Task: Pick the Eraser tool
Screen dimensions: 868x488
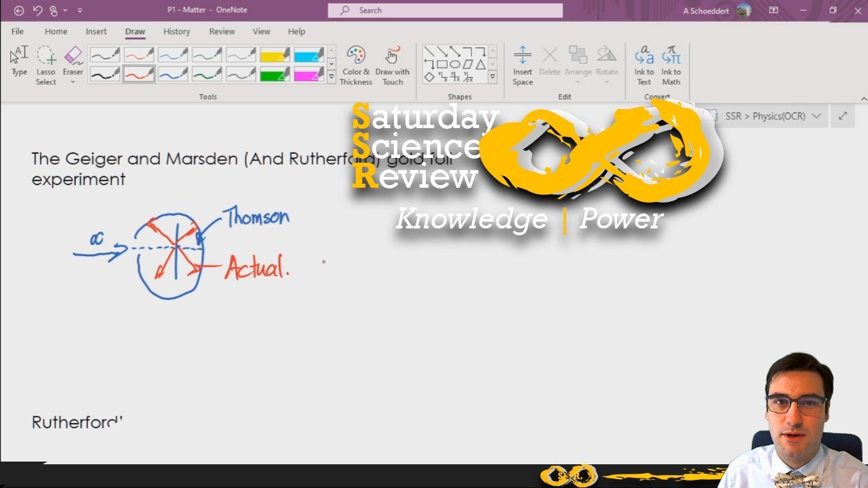Action: 73,61
